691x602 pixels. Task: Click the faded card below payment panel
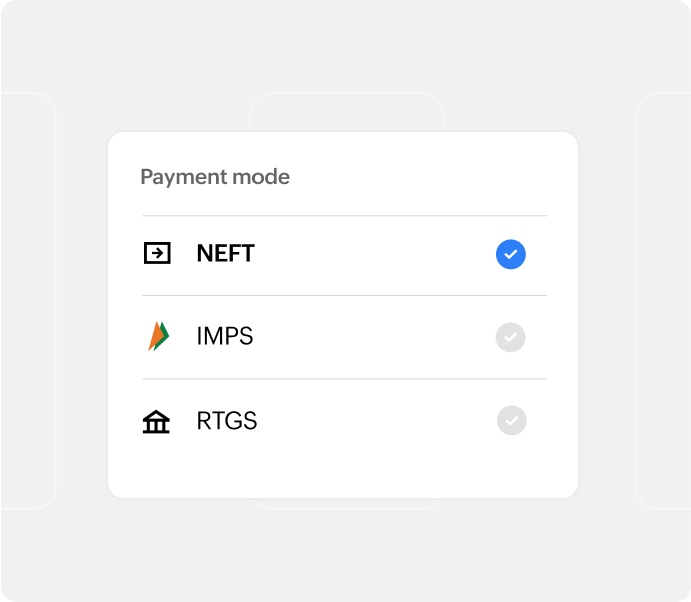coord(345,503)
